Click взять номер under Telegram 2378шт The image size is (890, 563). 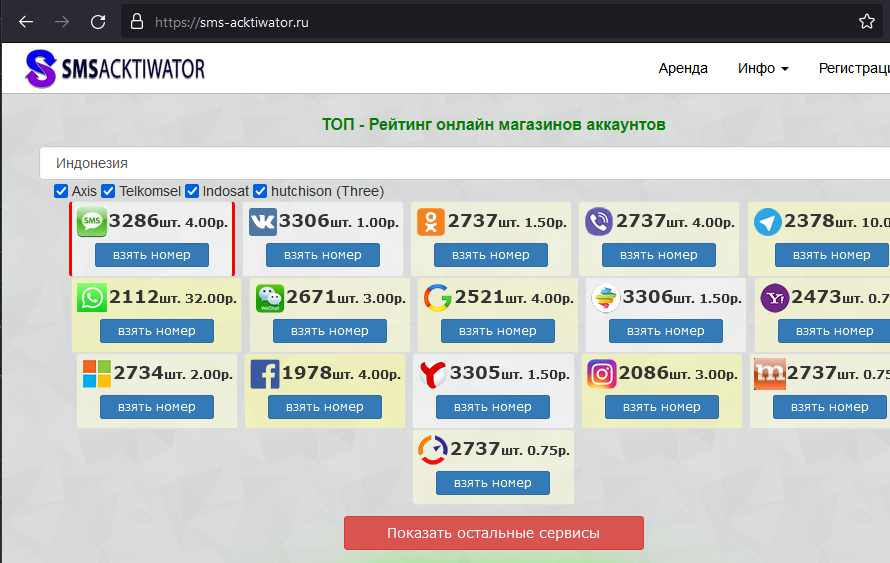(x=832, y=255)
